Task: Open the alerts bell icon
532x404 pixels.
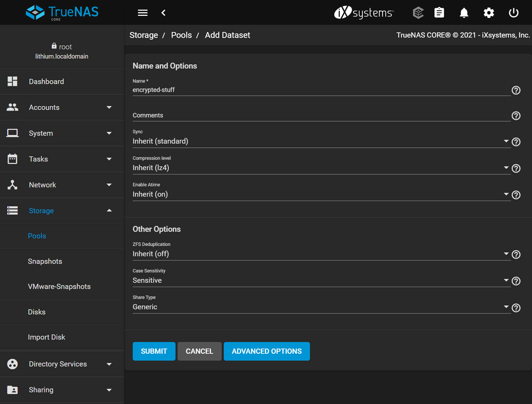Action: pos(464,13)
